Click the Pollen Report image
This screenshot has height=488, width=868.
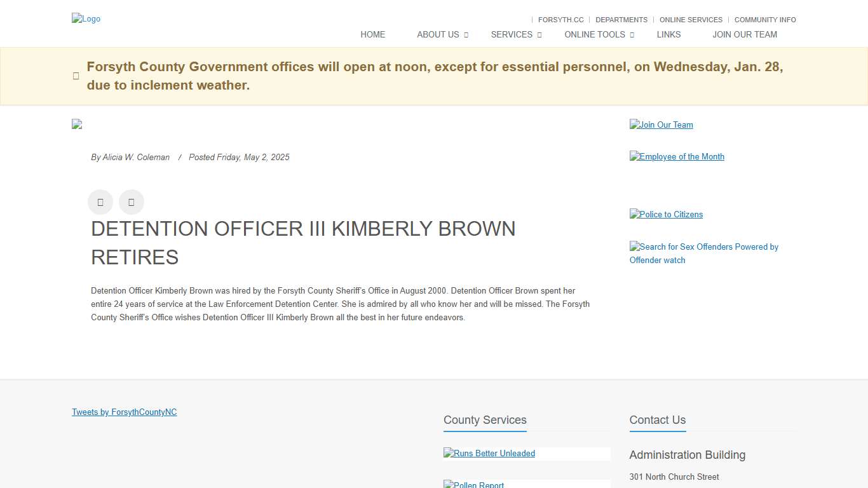474,484
